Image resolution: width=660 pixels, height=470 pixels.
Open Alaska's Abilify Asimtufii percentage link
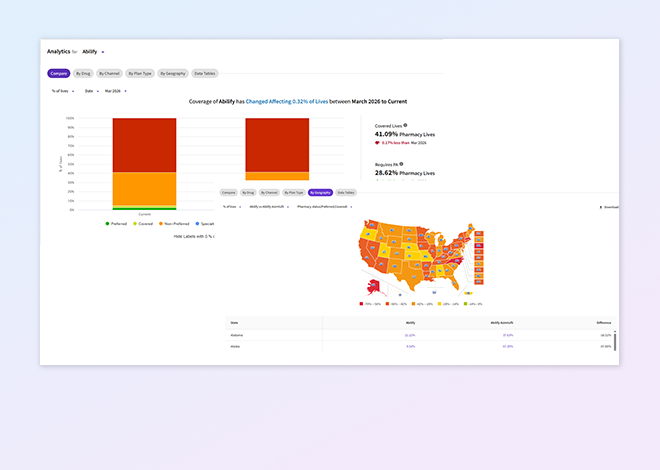coord(508,346)
